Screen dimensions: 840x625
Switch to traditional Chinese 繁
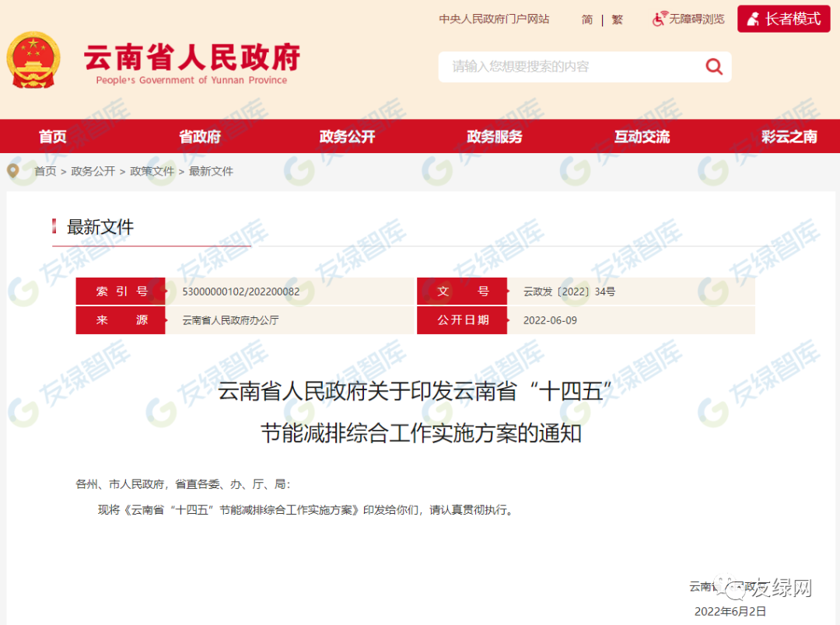617,19
